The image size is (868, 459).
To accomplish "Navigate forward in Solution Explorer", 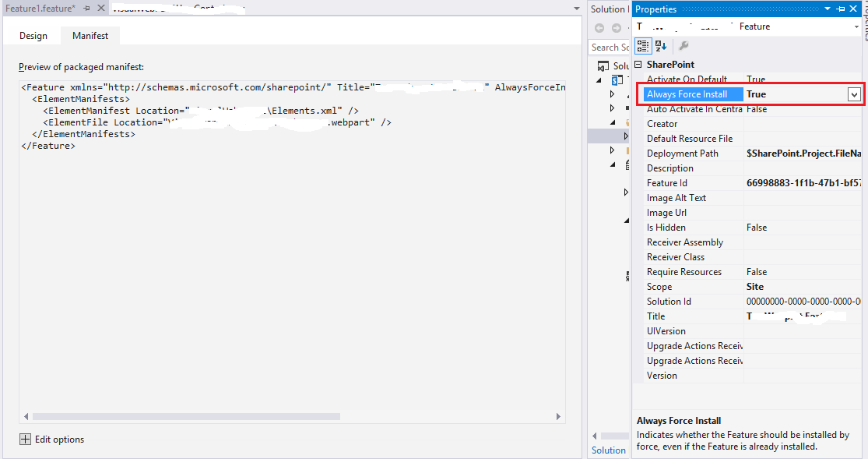I will tap(616, 28).
